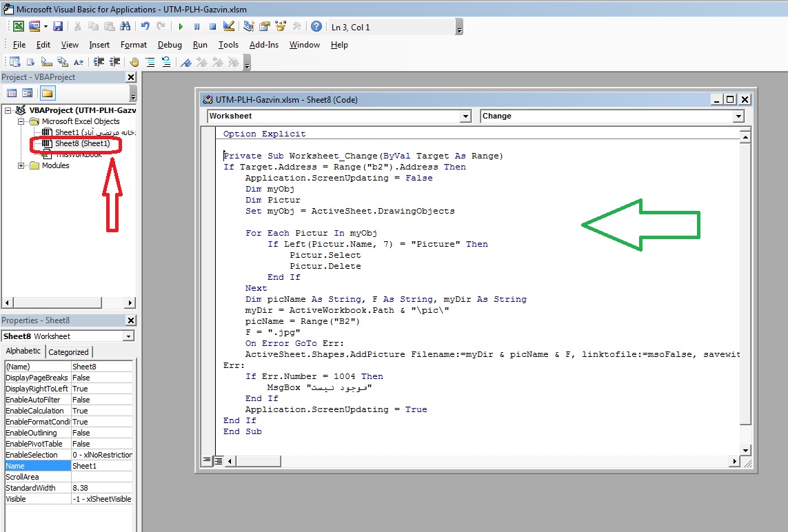Save the workbook with the floppy disk icon
This screenshot has width=788, height=532.
[58, 27]
